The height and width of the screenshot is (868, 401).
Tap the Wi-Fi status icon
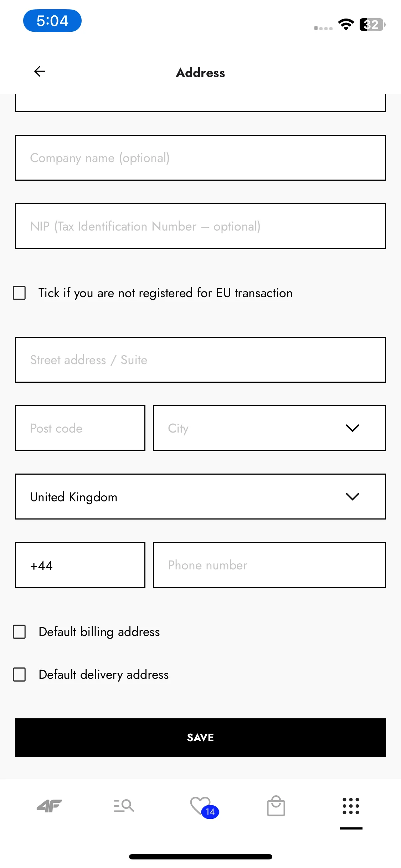click(x=346, y=24)
